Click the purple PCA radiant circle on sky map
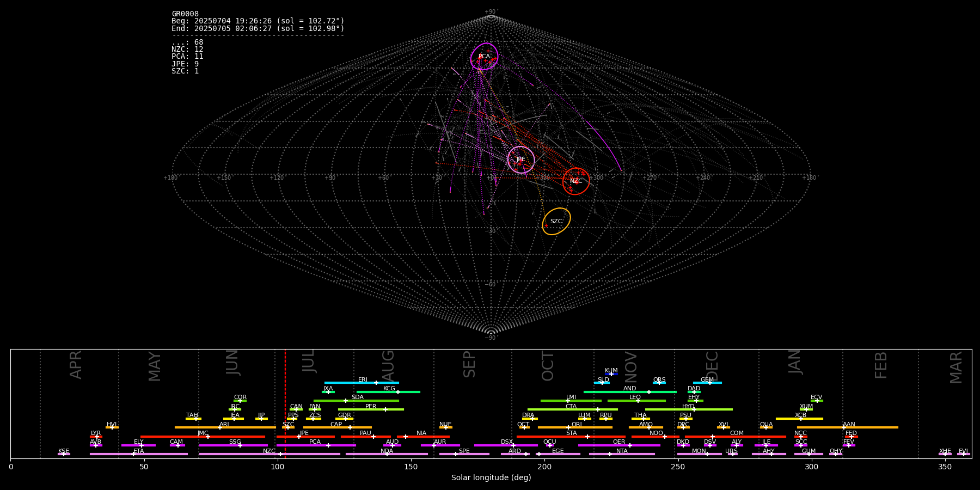The width and height of the screenshot is (980, 490). [x=484, y=57]
